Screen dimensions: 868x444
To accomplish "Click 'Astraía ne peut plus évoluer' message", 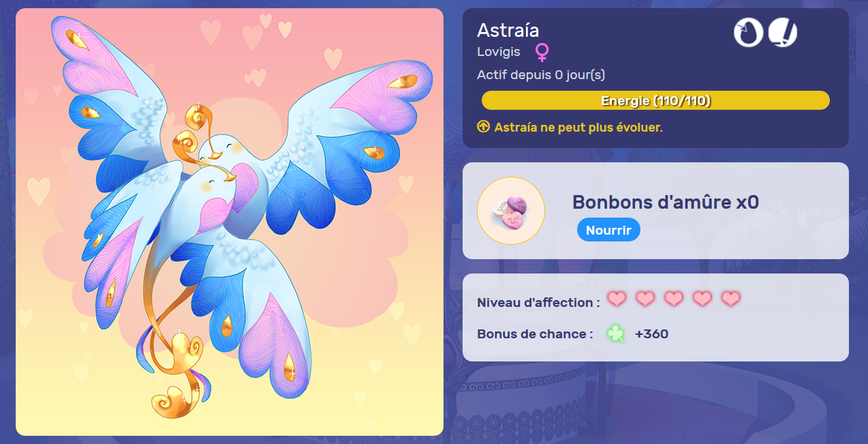I will 578,128.
